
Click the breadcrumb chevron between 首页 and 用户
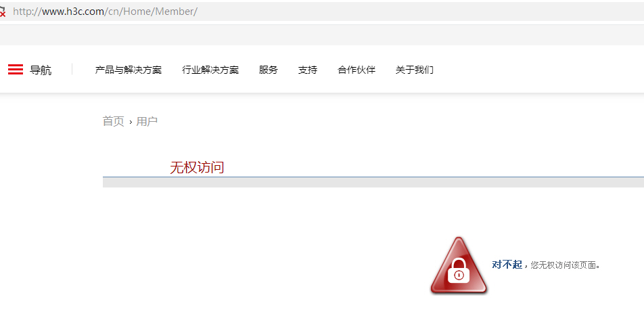click(131, 122)
